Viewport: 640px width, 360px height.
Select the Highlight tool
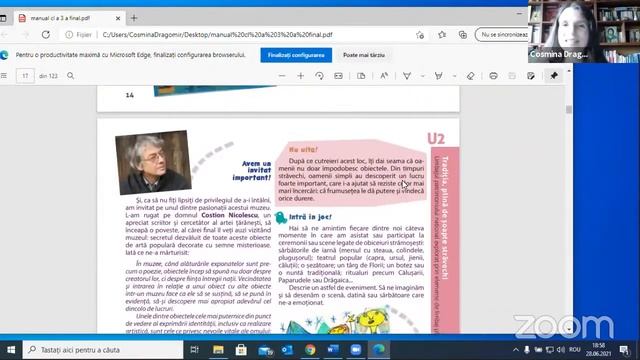[x=438, y=76]
